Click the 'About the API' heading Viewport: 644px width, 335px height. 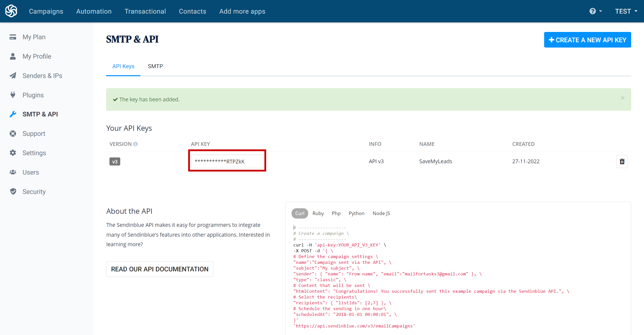coord(129,211)
